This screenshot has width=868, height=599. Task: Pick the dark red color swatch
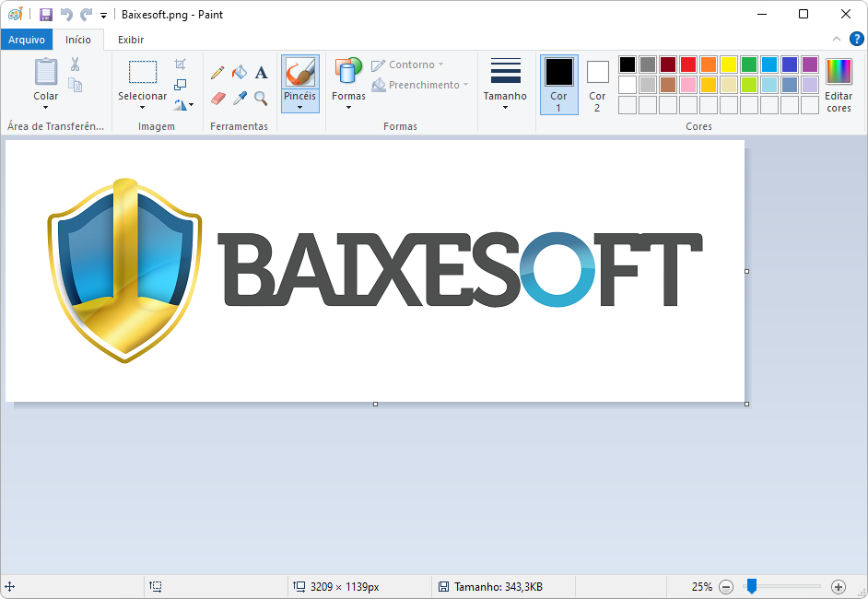coord(668,65)
